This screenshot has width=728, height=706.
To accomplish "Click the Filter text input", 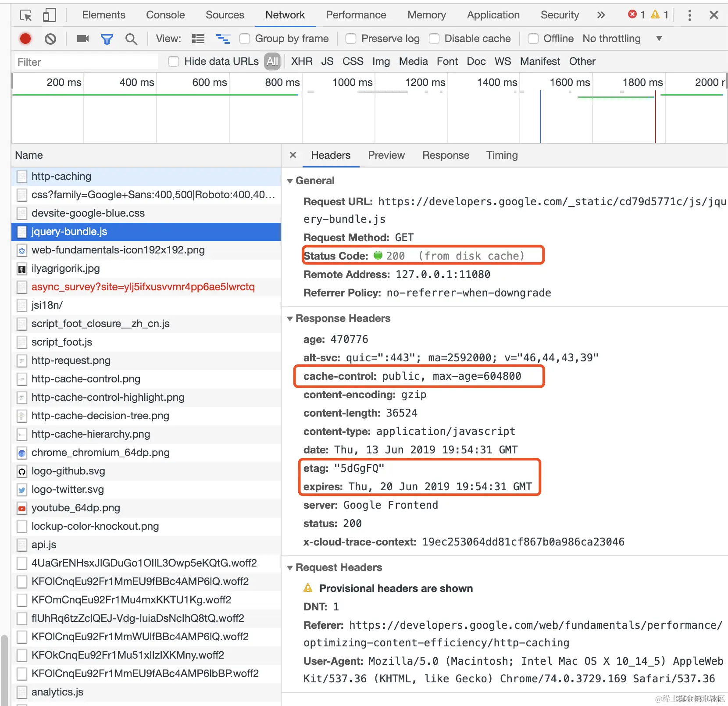I will pos(86,62).
